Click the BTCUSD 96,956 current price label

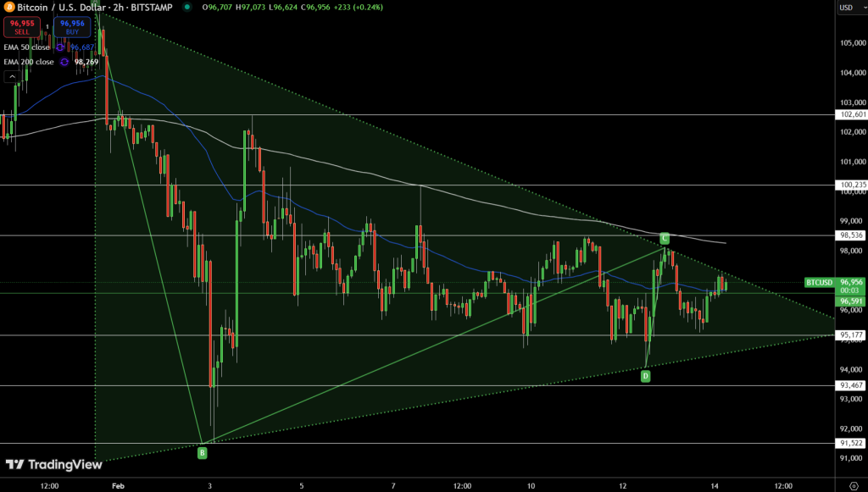coord(835,283)
